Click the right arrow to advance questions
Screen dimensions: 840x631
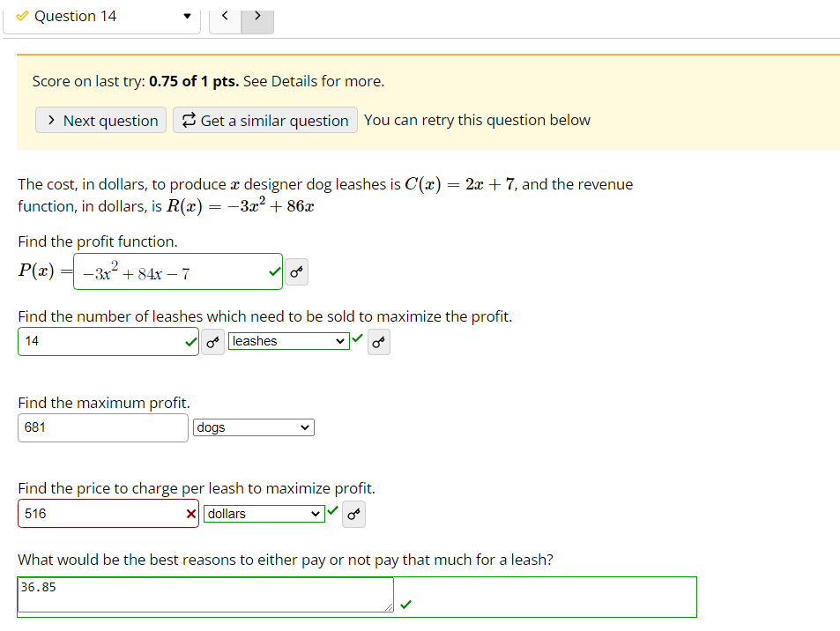click(x=256, y=15)
